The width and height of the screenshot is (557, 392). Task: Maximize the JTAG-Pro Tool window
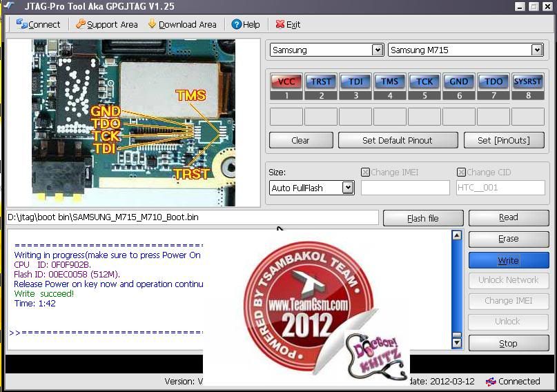[534, 6]
